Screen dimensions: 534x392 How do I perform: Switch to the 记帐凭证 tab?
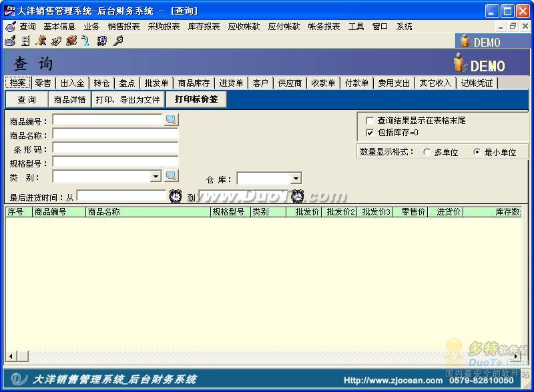pos(477,83)
